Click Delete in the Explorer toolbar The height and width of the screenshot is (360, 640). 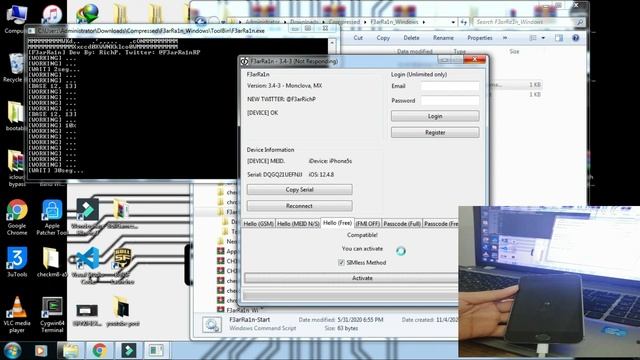(411, 38)
